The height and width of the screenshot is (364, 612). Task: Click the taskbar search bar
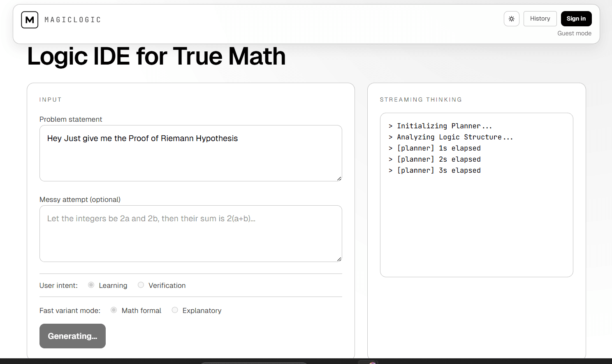(x=253, y=362)
